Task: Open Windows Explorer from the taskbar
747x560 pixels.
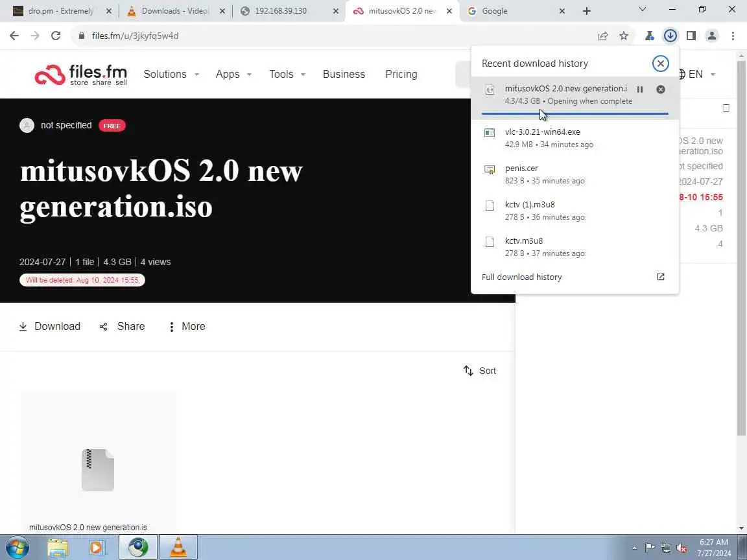Action: [x=58, y=548]
